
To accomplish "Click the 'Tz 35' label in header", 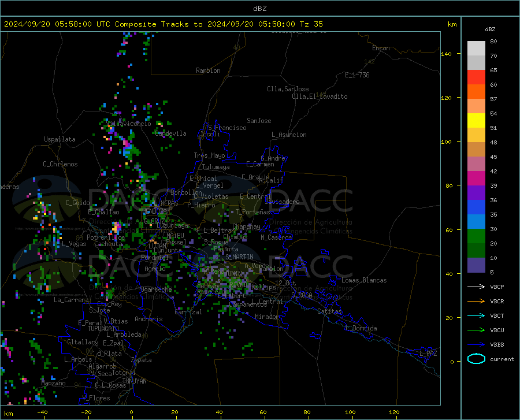I will click(311, 24).
